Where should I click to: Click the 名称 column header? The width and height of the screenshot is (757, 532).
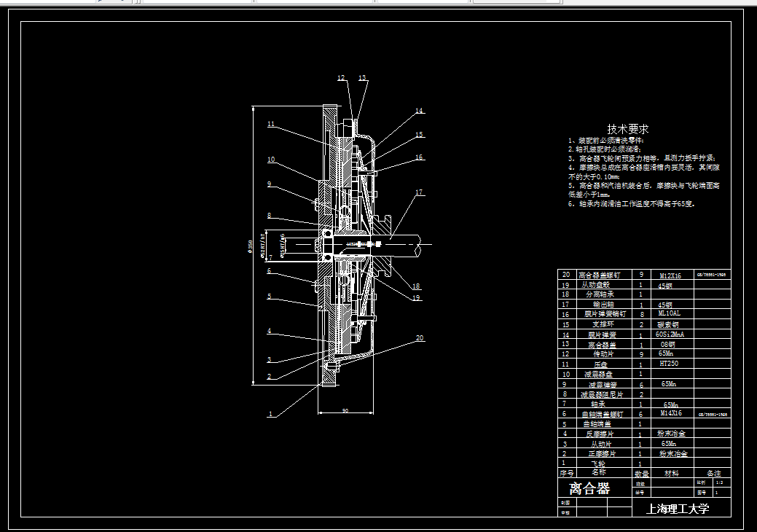599,472
